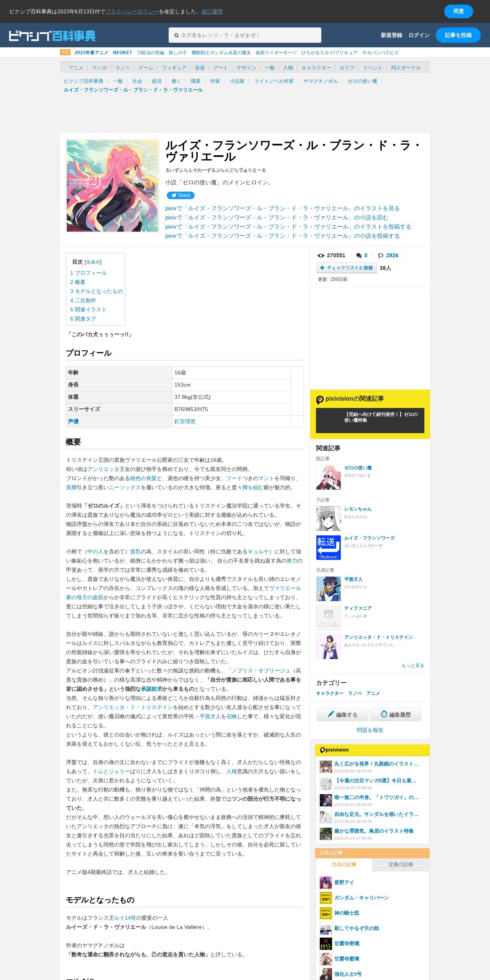Click the pixiv works count 2926

coord(392,256)
